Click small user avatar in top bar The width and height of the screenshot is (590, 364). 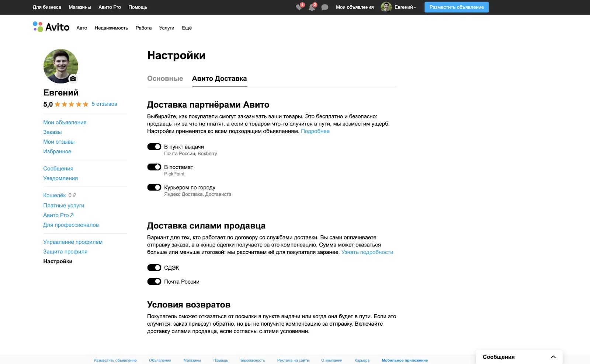click(386, 7)
